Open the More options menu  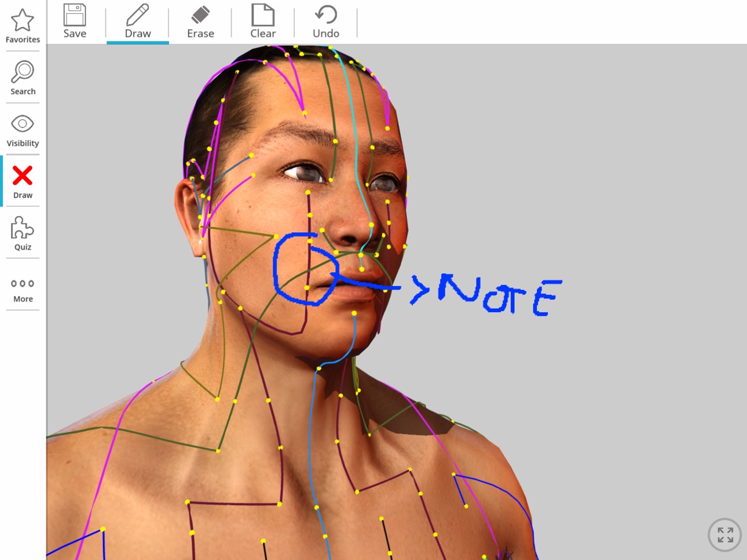[x=23, y=290]
